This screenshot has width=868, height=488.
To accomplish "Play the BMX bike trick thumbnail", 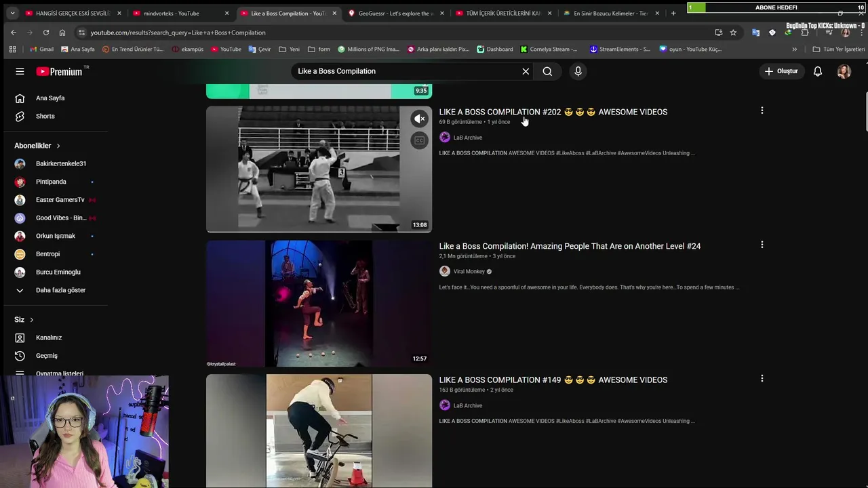I will coord(319,431).
